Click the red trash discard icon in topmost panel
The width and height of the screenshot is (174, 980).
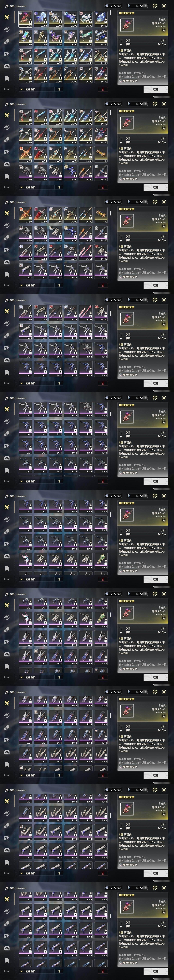(103, 89)
